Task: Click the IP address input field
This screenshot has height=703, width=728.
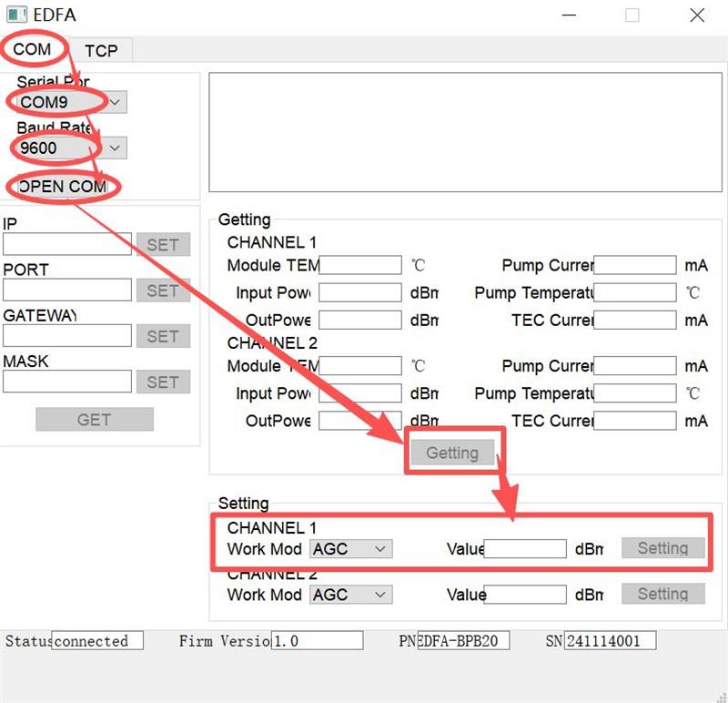Action: pyautogui.click(x=67, y=245)
